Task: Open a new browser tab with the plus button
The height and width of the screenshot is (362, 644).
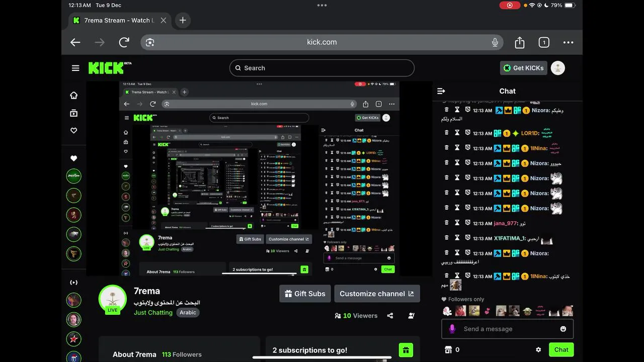Action: [x=183, y=20]
